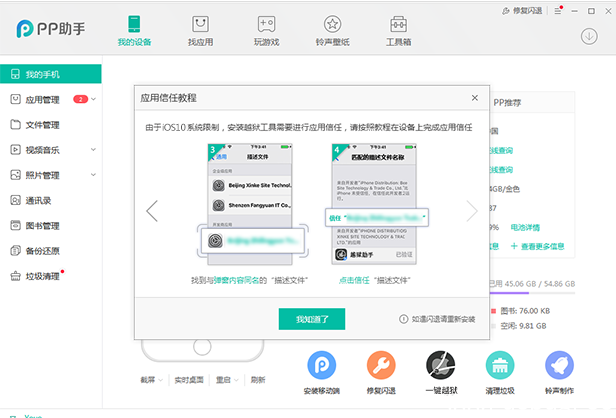This screenshot has height=418, width=616.
Task: Open the 玩游戏 tab
Action: pos(266,31)
